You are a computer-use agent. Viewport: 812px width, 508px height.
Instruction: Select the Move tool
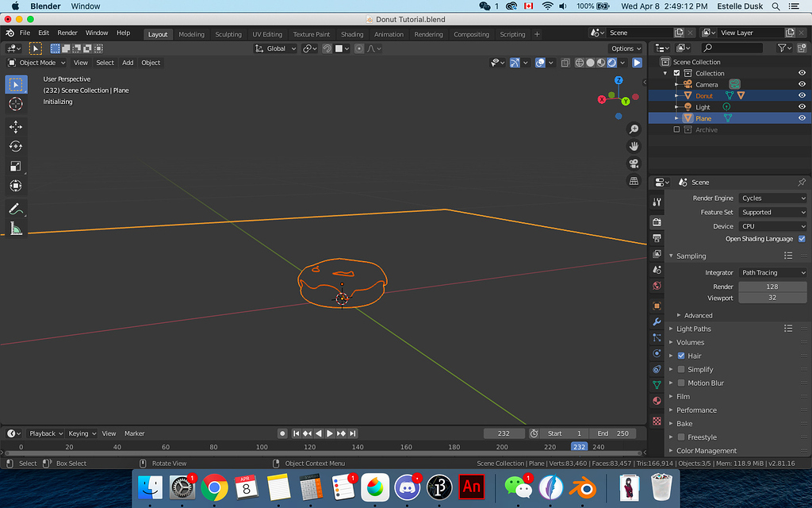click(x=16, y=127)
